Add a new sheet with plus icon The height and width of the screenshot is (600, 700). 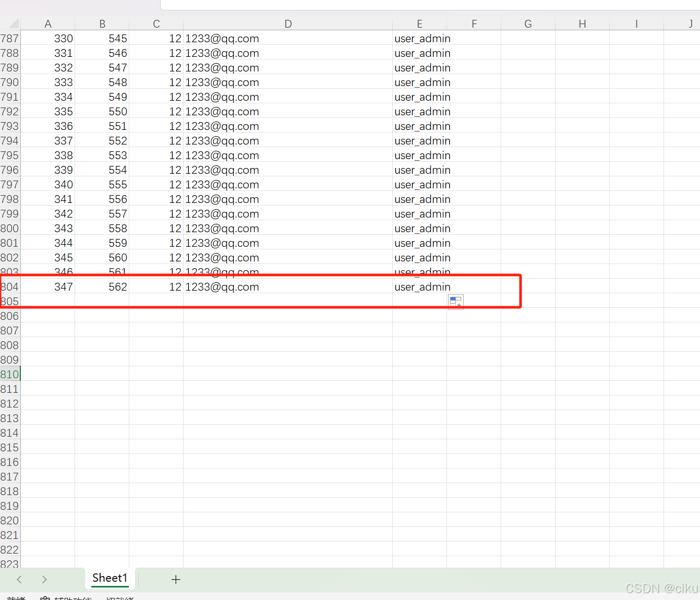(176, 579)
